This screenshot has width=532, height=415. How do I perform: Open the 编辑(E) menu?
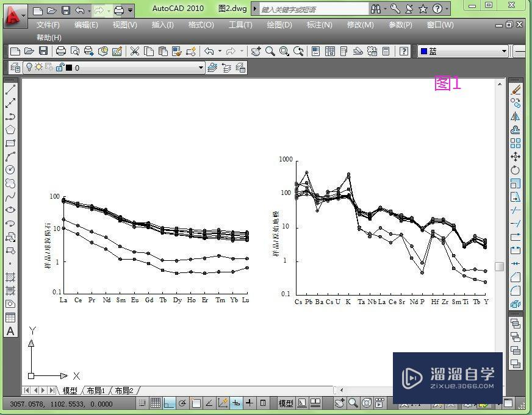86,25
